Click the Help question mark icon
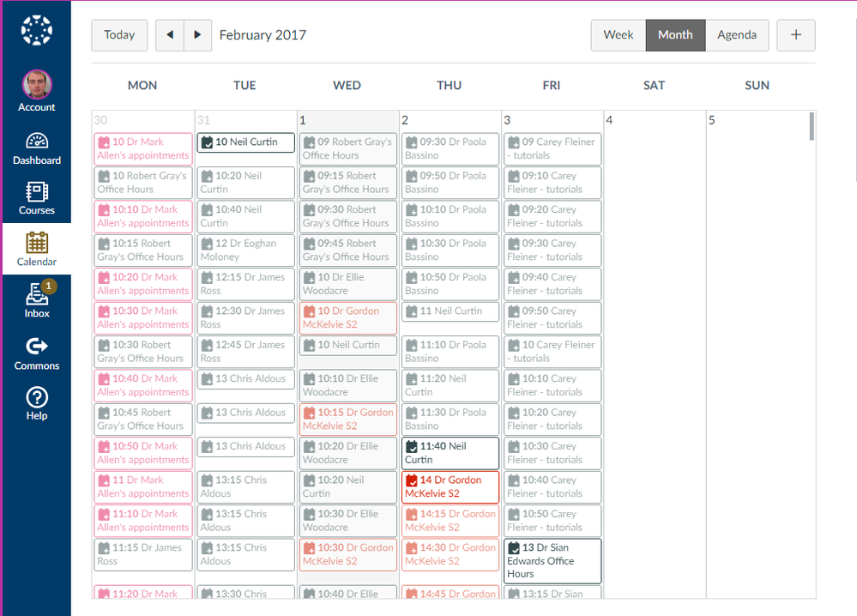Screen dimensions: 857x616 click(36, 397)
